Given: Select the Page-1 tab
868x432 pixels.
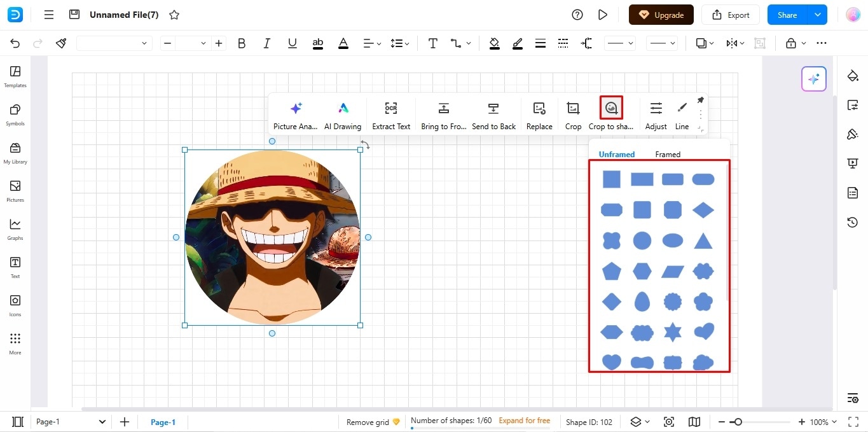Looking at the screenshot, I should pyautogui.click(x=163, y=422).
